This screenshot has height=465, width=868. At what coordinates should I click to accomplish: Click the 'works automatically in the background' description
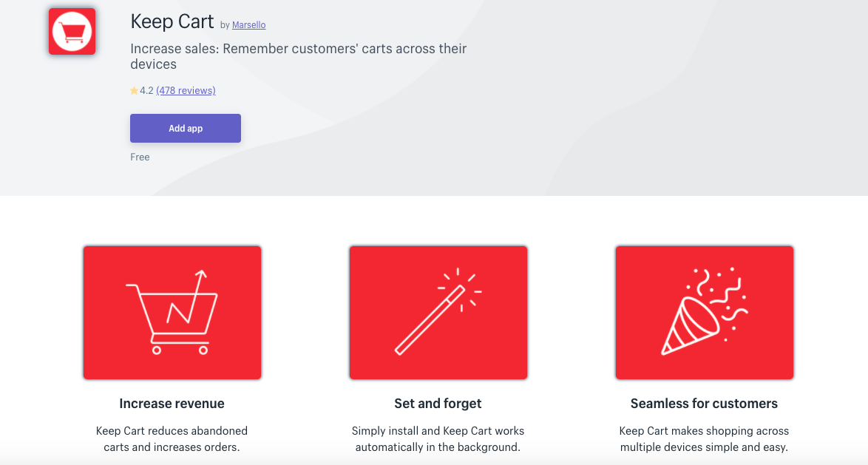438,439
